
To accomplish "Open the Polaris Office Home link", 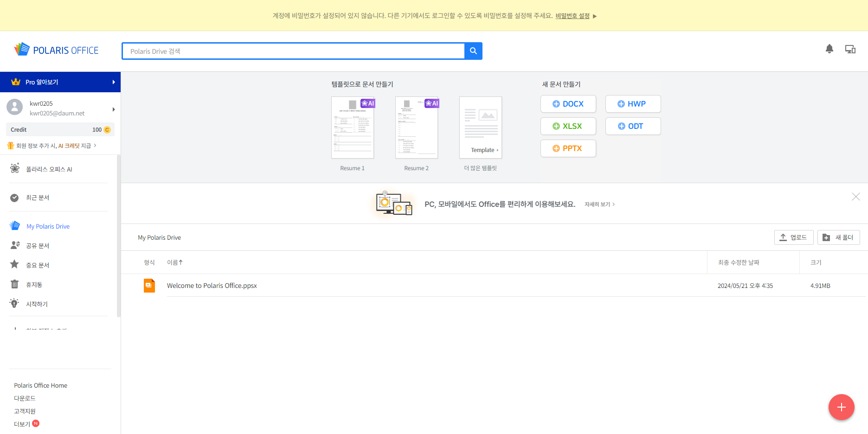I will tap(40, 385).
